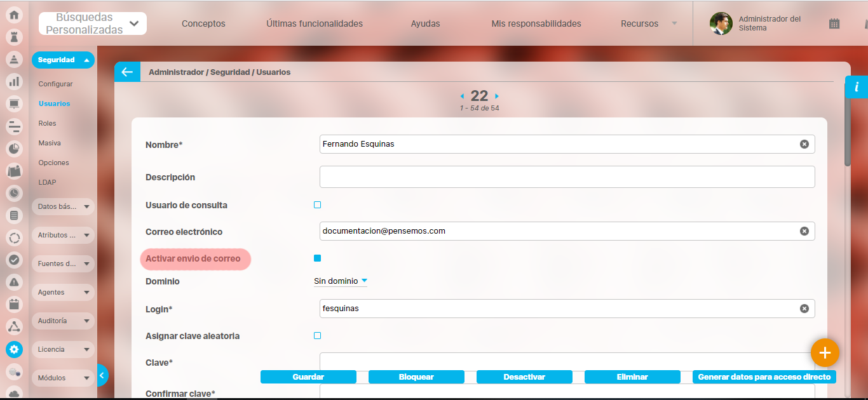Check the Asignar clave aleatoria box
The image size is (868, 400).
(318, 336)
